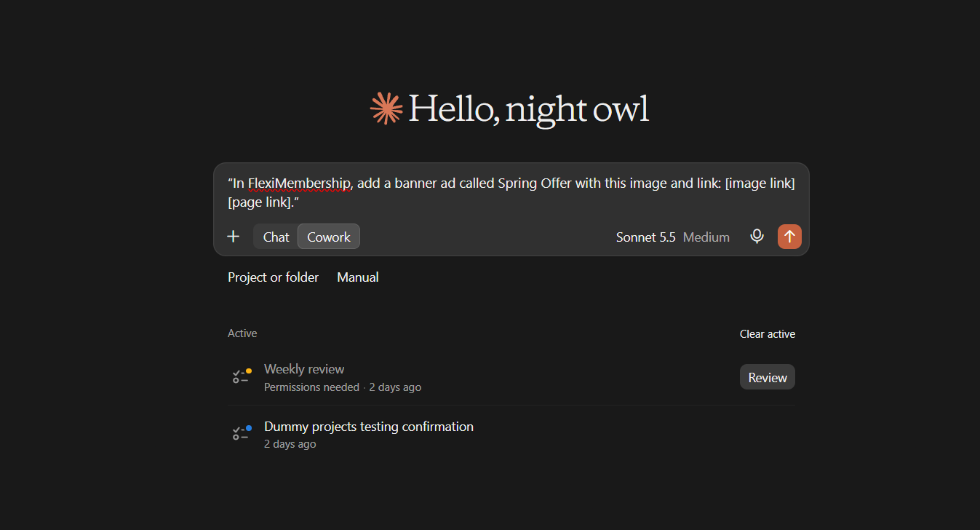Click the Review button for Weekly review
Viewport: 980px width, 530px height.
(768, 377)
